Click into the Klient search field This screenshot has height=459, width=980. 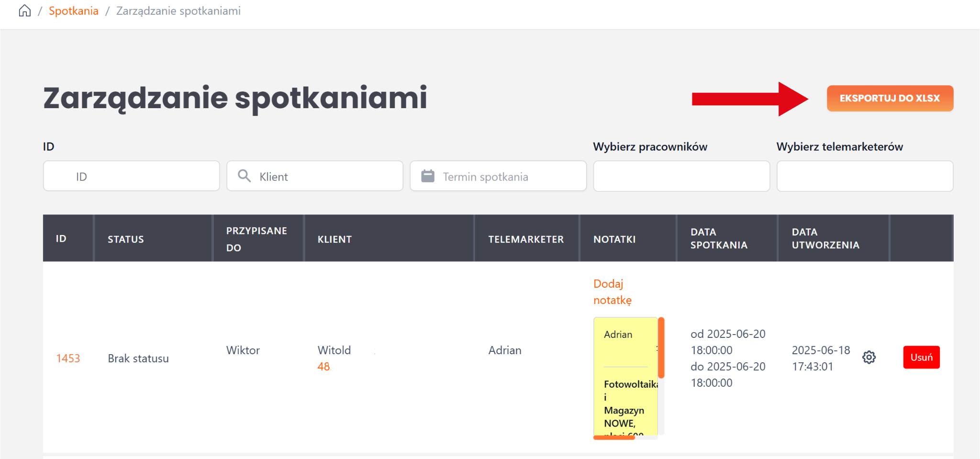pyautogui.click(x=325, y=177)
